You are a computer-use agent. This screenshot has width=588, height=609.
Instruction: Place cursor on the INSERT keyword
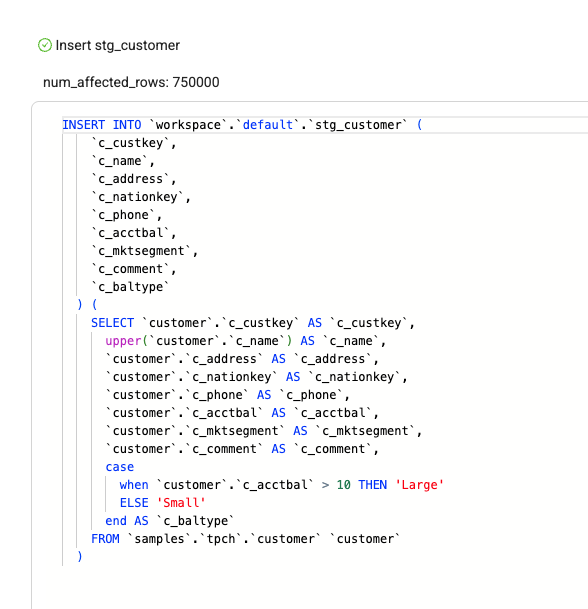[84, 125]
